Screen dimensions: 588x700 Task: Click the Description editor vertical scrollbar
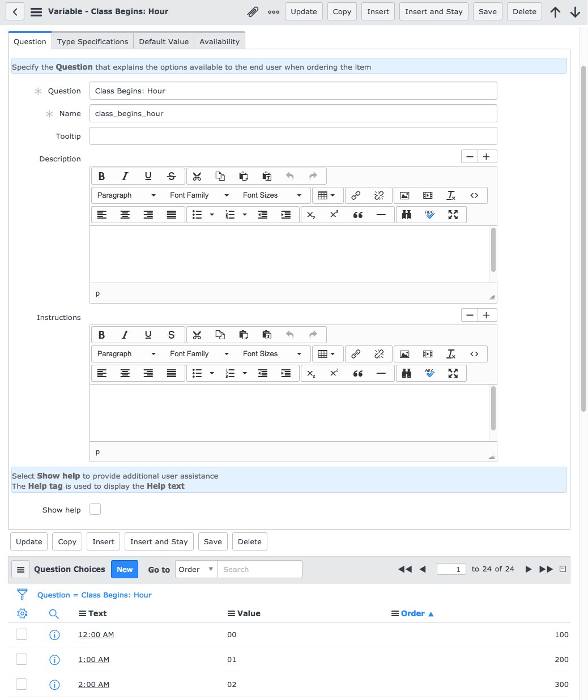pos(493,250)
